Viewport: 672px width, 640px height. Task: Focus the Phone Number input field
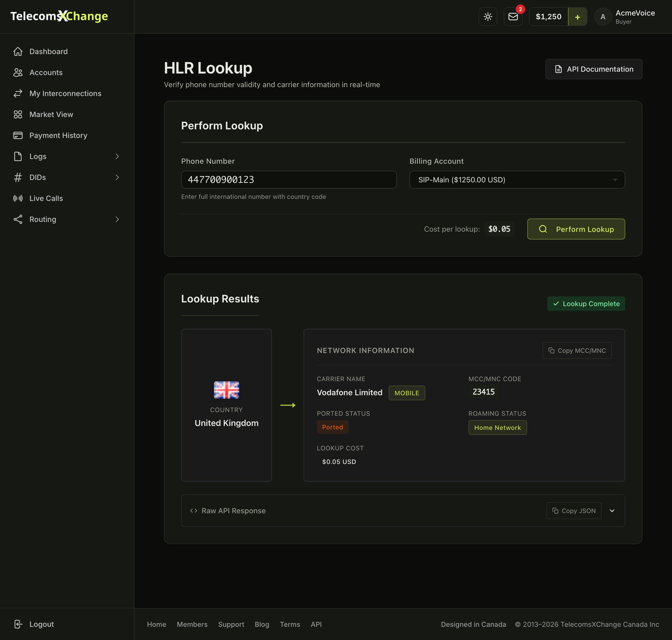pyautogui.click(x=289, y=180)
